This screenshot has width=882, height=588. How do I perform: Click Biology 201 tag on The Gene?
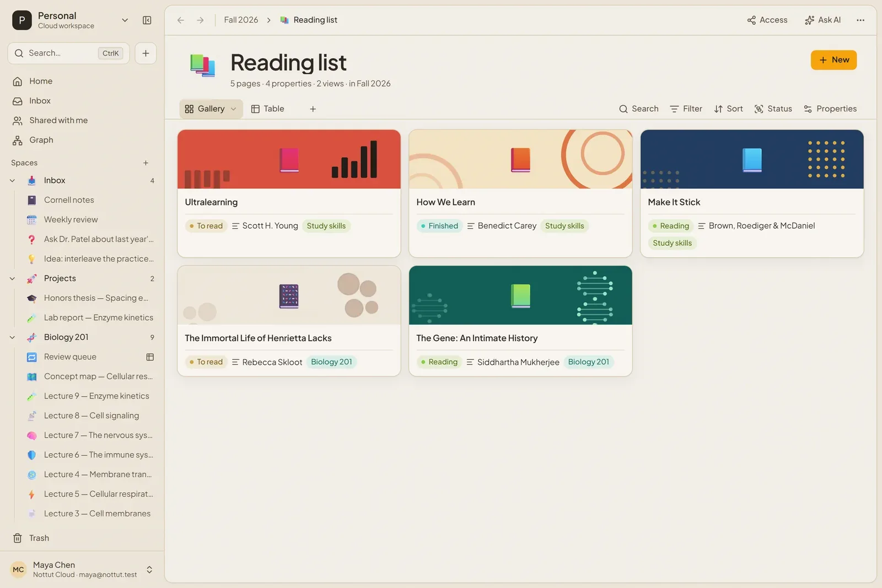pyautogui.click(x=588, y=362)
